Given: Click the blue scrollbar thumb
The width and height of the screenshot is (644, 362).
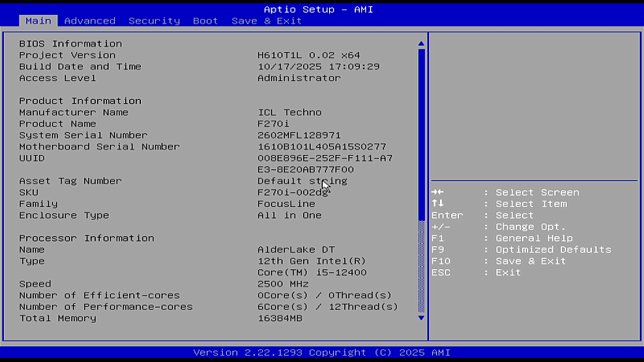Looking at the screenshot, I should click(421, 135).
